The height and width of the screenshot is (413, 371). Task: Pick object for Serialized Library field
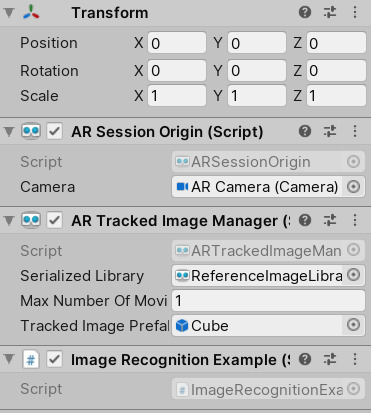click(x=353, y=275)
